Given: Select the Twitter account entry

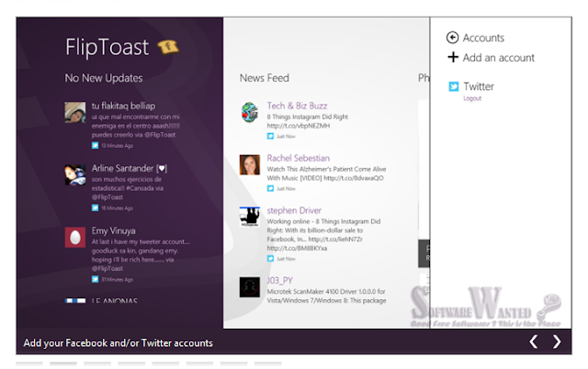Looking at the screenshot, I should [479, 86].
